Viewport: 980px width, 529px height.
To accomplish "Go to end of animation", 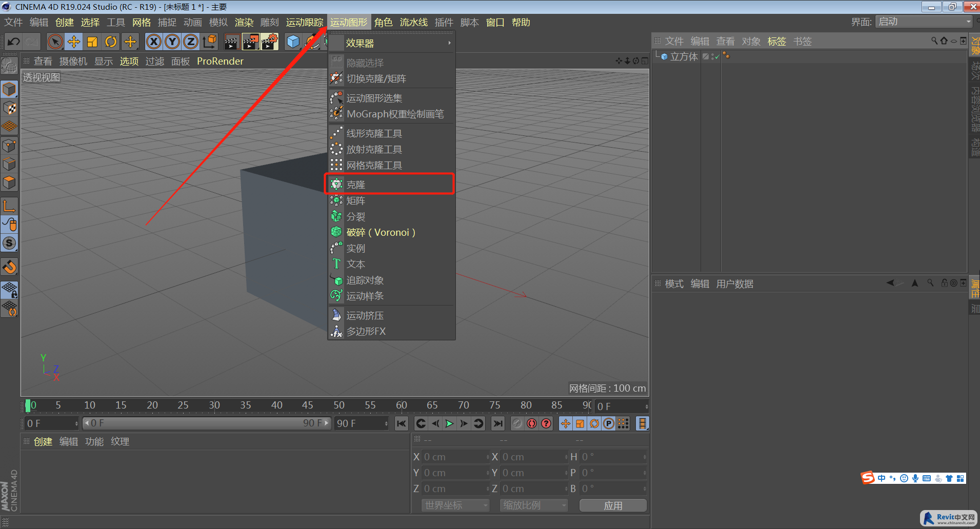I will [497, 423].
